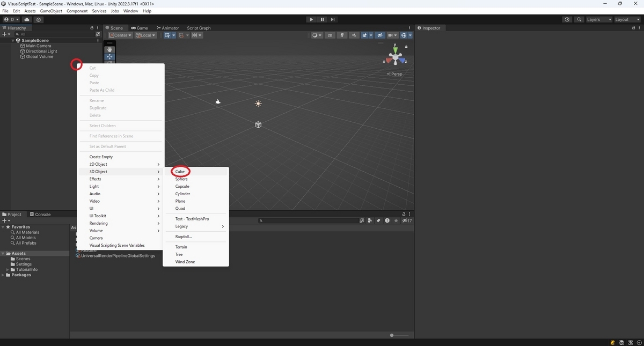Click the version control gear icon

pos(39,19)
